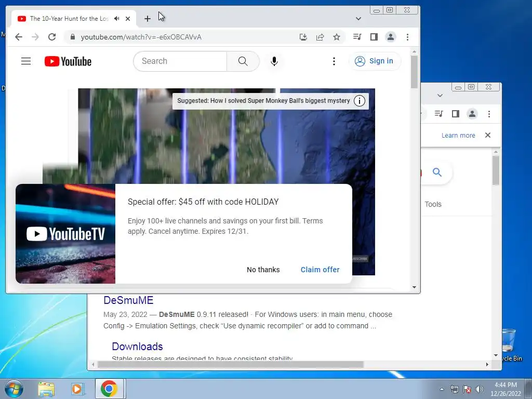Viewport: 532px width, 399px height.
Task: Bookmark this page with the star icon
Action: click(337, 37)
